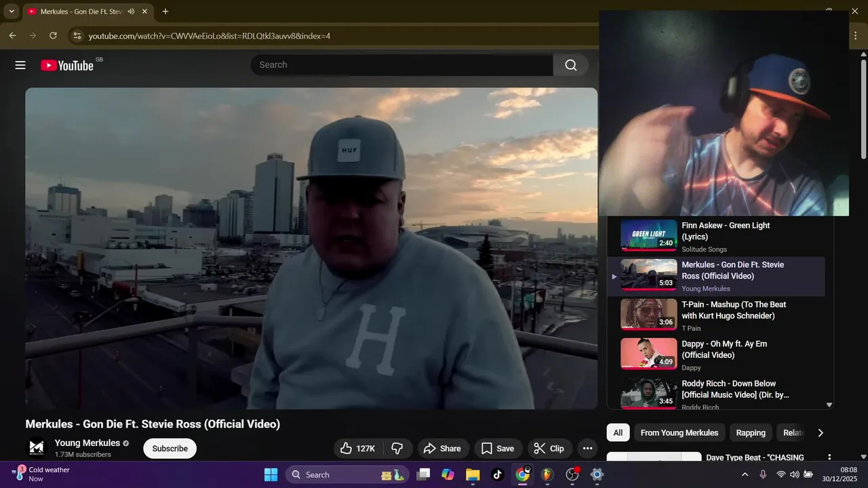Open FL Studio from the taskbar
868x488 pixels.
[547, 474]
